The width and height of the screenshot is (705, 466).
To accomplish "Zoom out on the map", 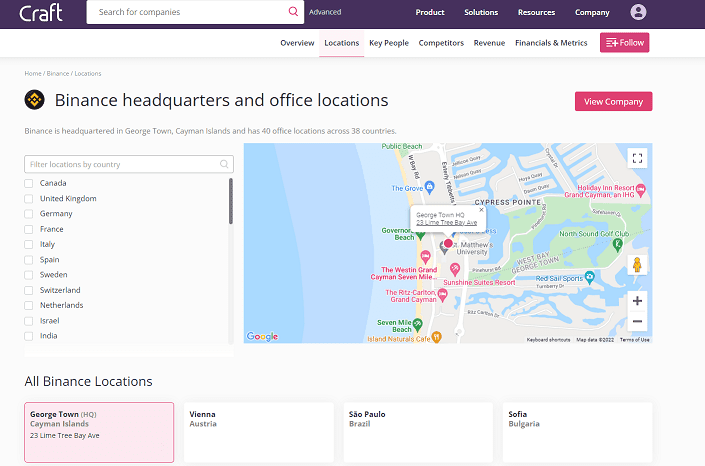I will tap(637, 321).
